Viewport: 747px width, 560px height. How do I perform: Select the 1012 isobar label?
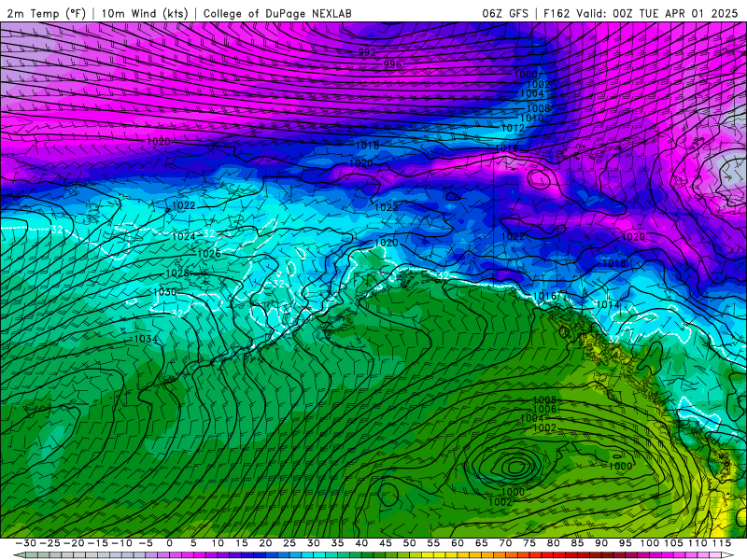tap(513, 128)
